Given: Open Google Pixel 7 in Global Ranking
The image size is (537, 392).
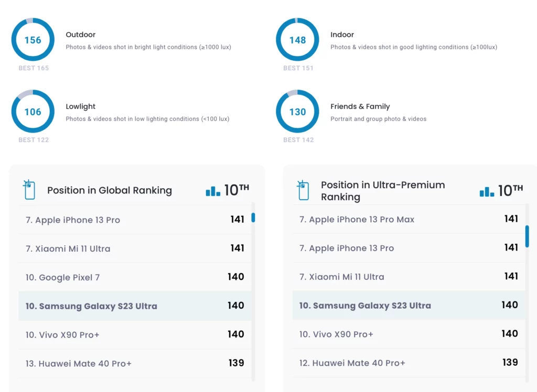Looking at the screenshot, I should click(x=135, y=277).
